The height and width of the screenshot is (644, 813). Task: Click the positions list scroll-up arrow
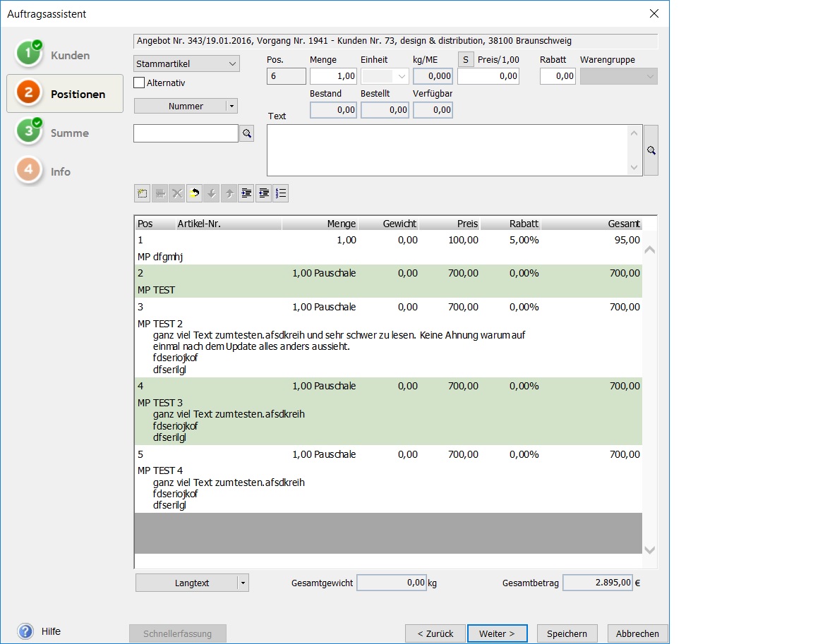click(650, 250)
